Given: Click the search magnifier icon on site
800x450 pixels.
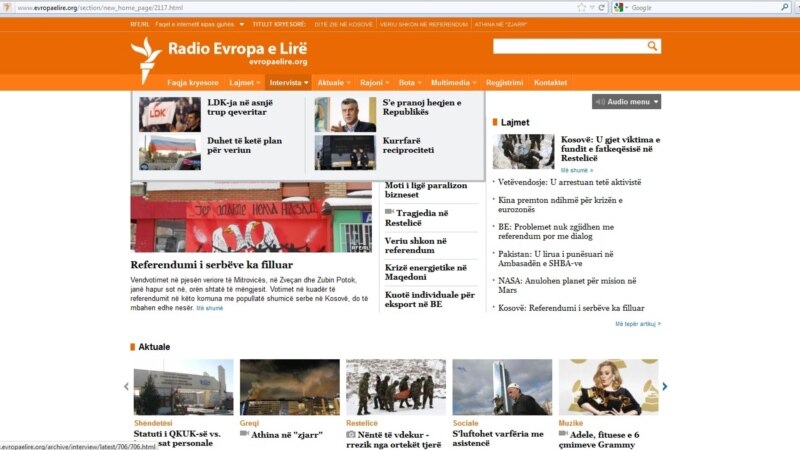Looking at the screenshot, I should pyautogui.click(x=653, y=46).
